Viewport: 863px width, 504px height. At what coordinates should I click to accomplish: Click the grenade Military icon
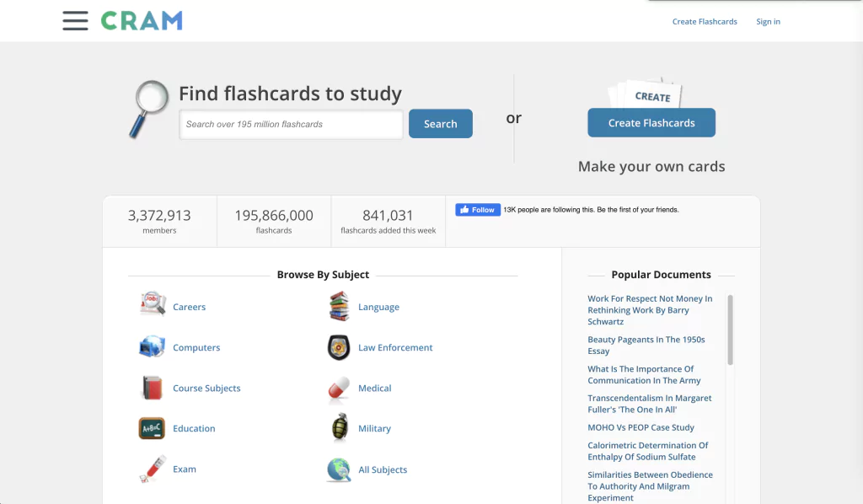pos(340,427)
